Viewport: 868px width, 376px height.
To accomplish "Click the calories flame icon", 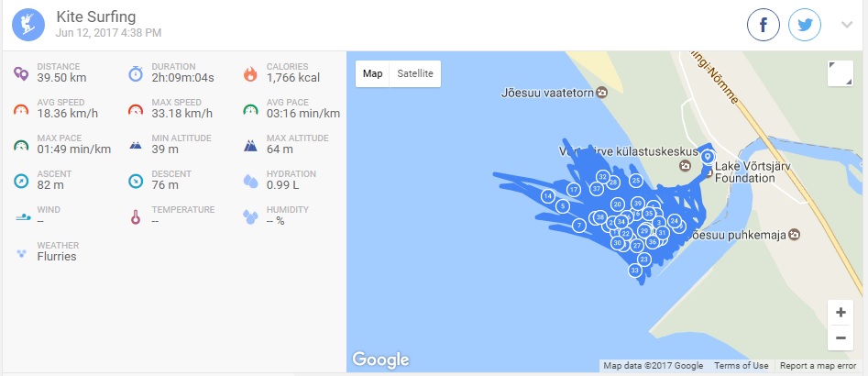I will click(x=250, y=73).
